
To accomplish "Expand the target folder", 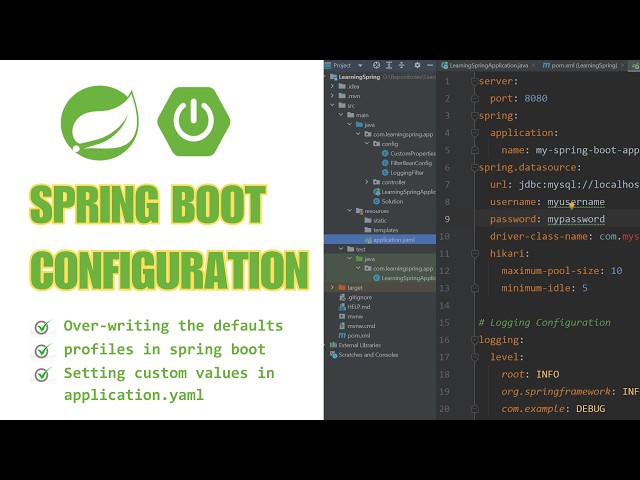I will pos(332,287).
